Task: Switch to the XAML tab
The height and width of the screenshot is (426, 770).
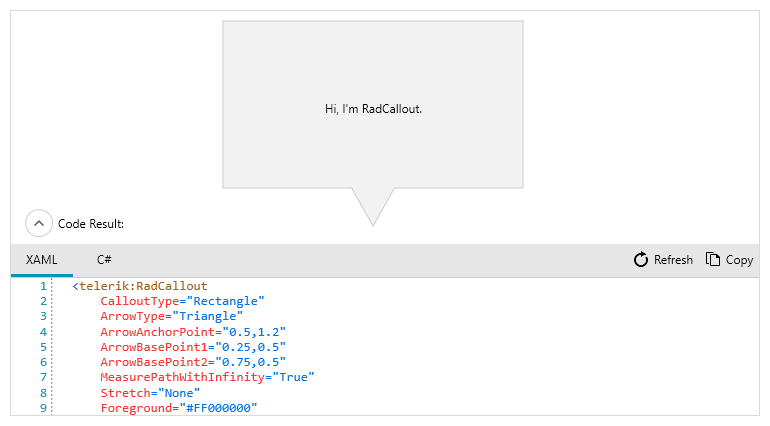Action: 42,260
